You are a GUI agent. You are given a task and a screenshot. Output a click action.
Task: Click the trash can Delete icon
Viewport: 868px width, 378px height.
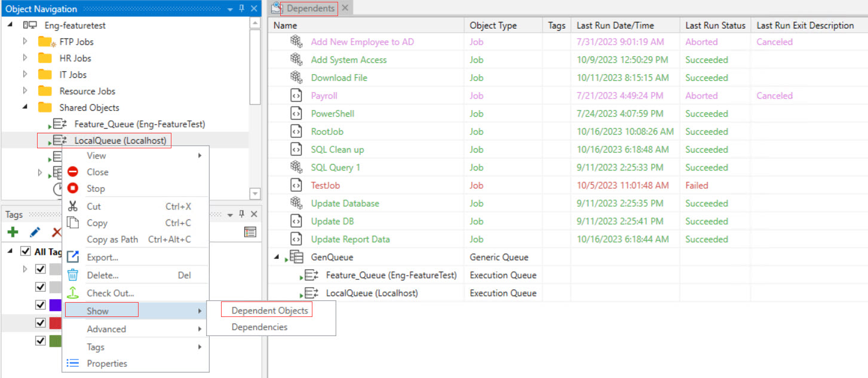73,275
